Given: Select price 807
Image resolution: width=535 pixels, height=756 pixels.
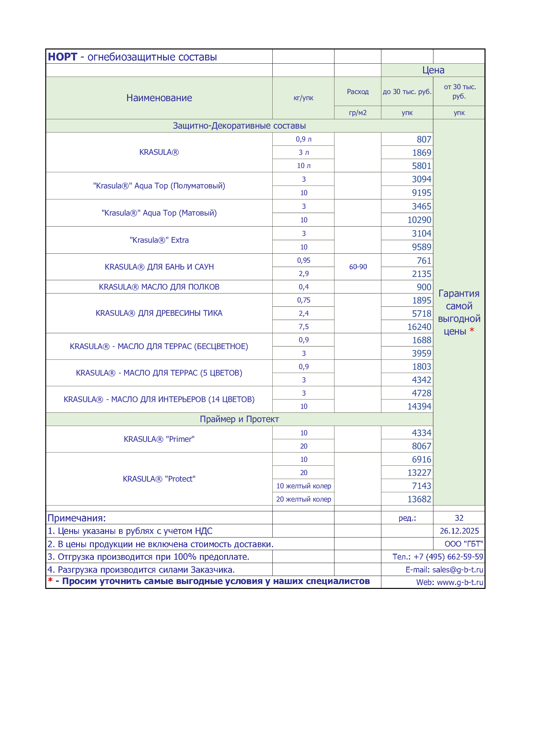Looking at the screenshot, I should pyautogui.click(x=424, y=139).
